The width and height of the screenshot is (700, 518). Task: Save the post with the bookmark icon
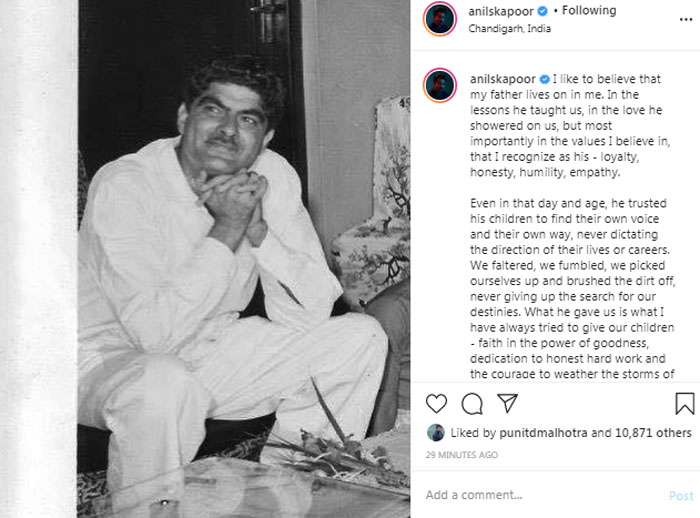[x=684, y=404]
